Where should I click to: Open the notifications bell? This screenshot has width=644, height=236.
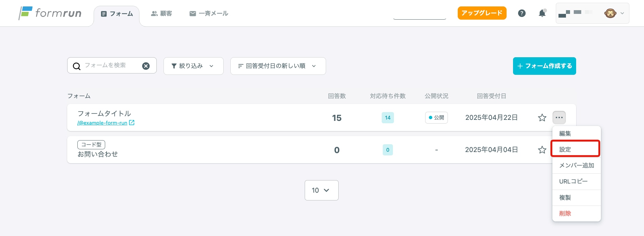tap(542, 13)
